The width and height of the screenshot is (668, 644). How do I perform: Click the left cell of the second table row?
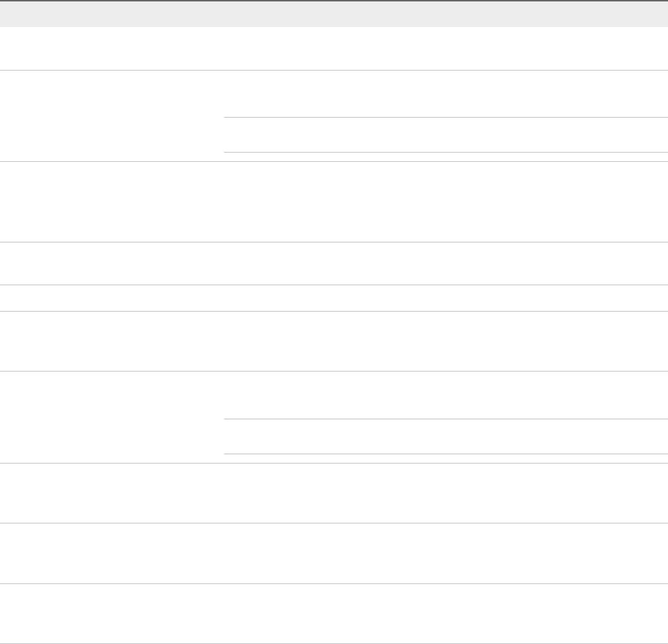pos(111,116)
